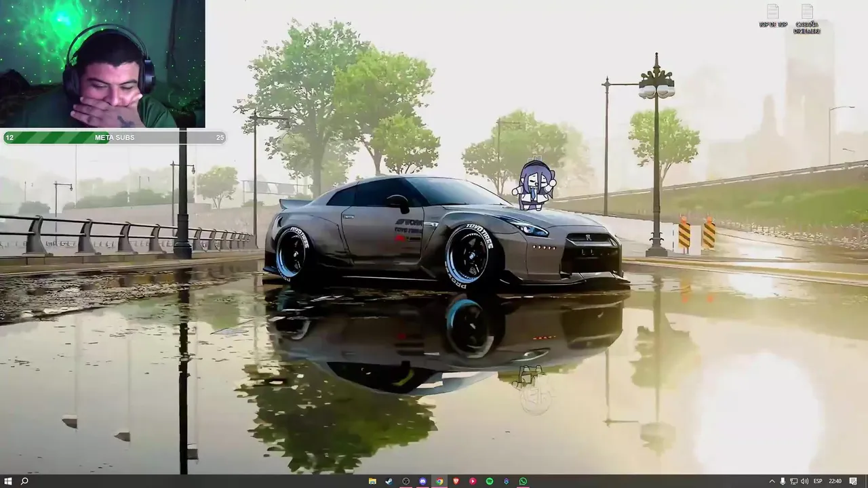
Task: Expand the hidden system tray icons
Action: coord(772,481)
